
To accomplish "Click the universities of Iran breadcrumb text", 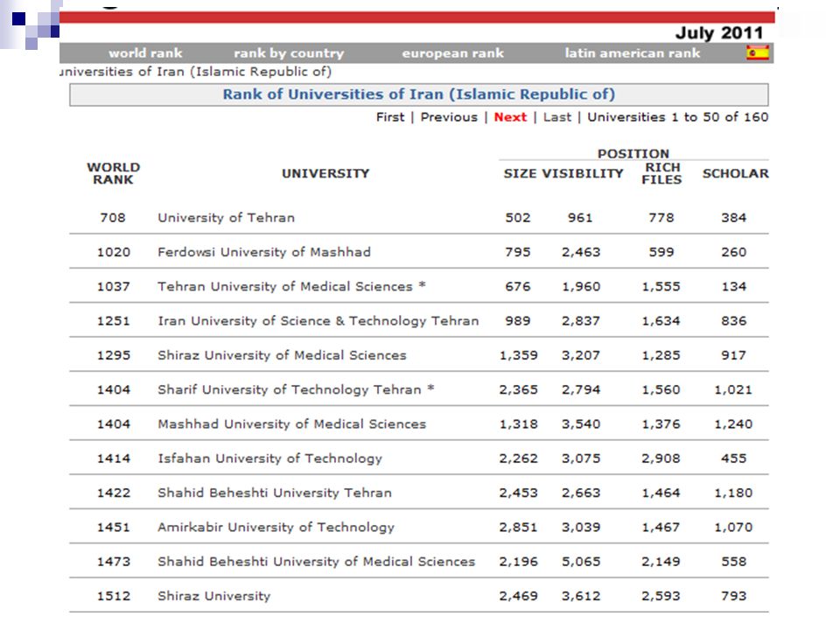I will point(195,71).
